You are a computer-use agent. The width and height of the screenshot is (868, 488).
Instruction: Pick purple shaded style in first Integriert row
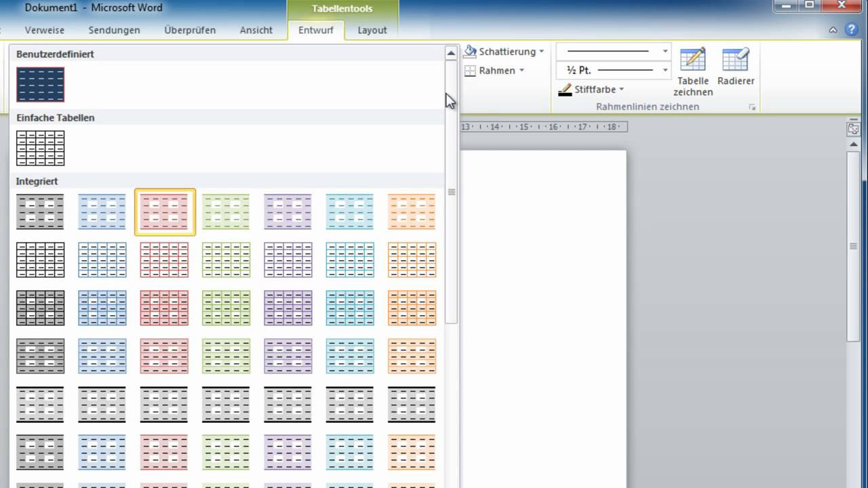pos(288,212)
